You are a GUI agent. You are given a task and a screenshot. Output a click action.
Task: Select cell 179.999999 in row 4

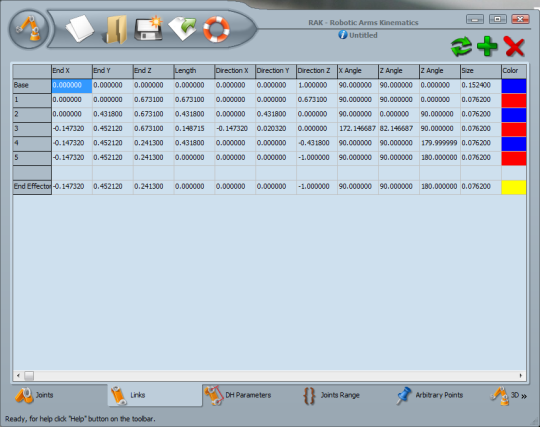click(440, 144)
